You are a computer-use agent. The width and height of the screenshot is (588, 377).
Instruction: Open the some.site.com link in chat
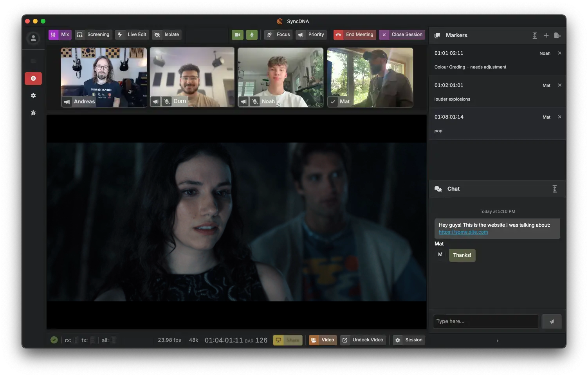tap(463, 232)
